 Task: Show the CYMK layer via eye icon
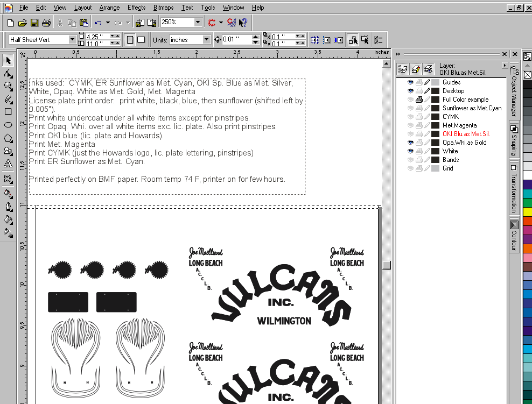coord(410,117)
